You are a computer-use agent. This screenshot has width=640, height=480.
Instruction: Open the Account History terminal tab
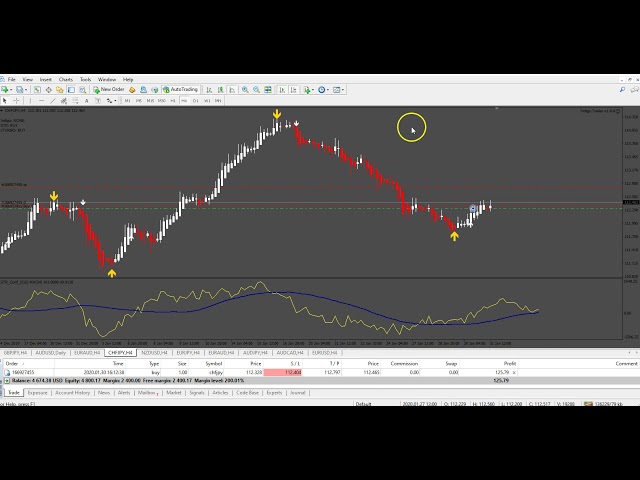(74, 393)
